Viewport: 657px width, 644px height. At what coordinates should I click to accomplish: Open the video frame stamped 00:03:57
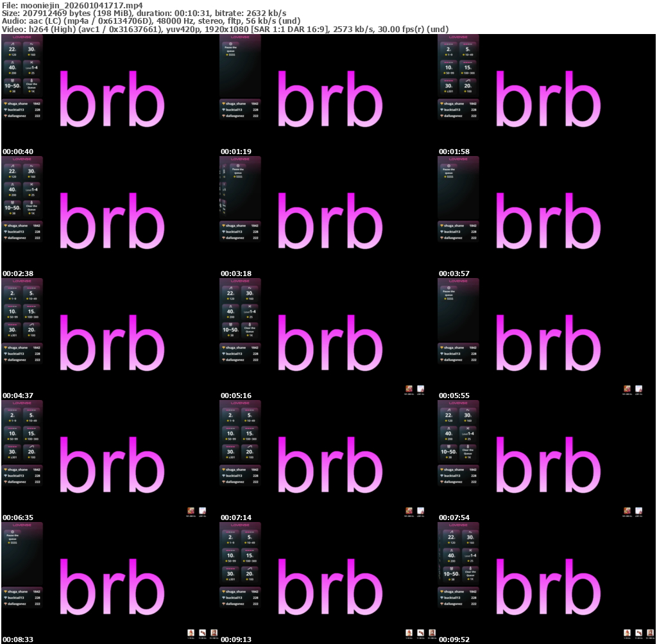(x=547, y=217)
